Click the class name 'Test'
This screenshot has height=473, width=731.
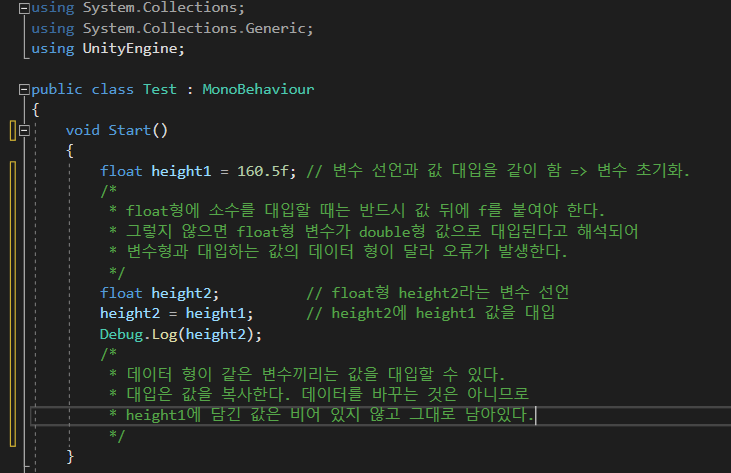160,89
